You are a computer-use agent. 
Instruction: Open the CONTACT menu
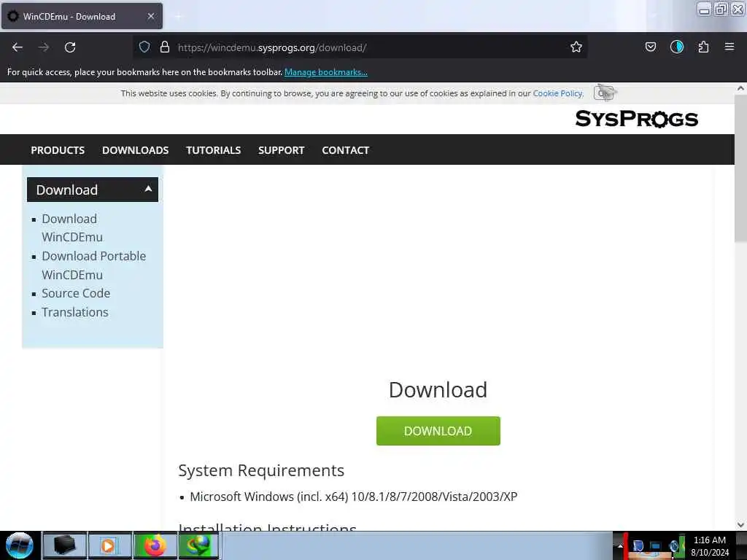click(345, 150)
